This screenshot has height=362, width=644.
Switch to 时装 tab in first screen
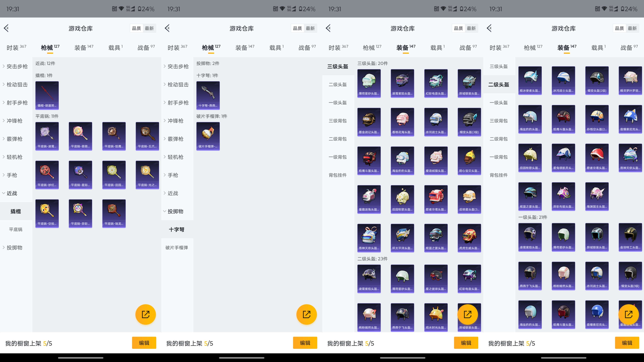(16, 47)
